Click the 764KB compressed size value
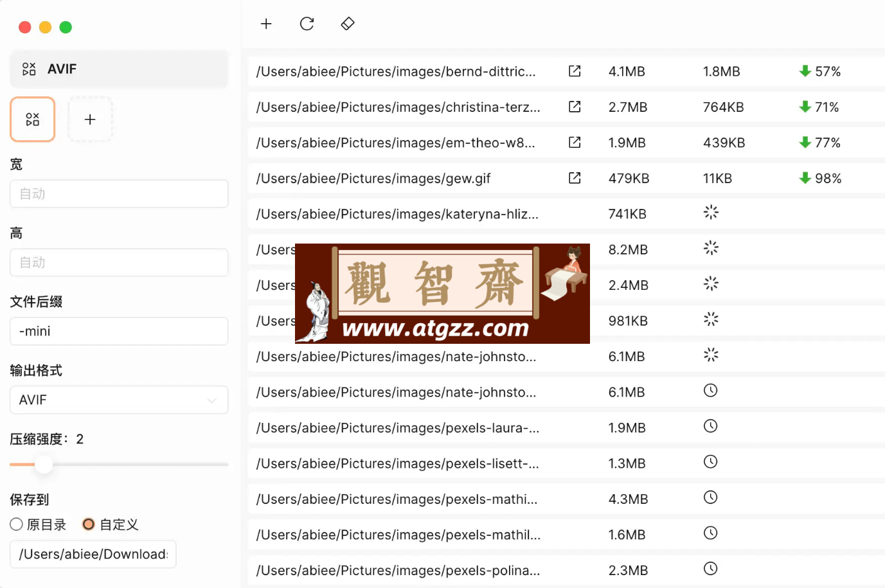The image size is (885, 588). click(x=723, y=107)
